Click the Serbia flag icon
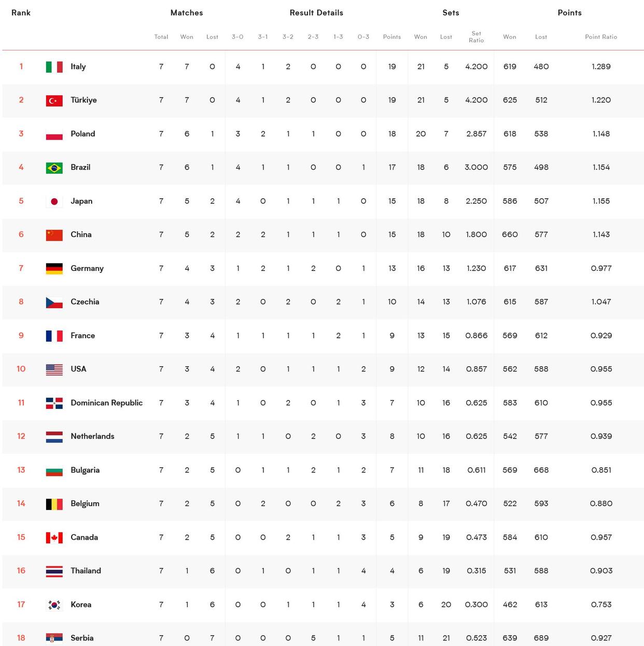The width and height of the screenshot is (644, 646). (x=54, y=638)
